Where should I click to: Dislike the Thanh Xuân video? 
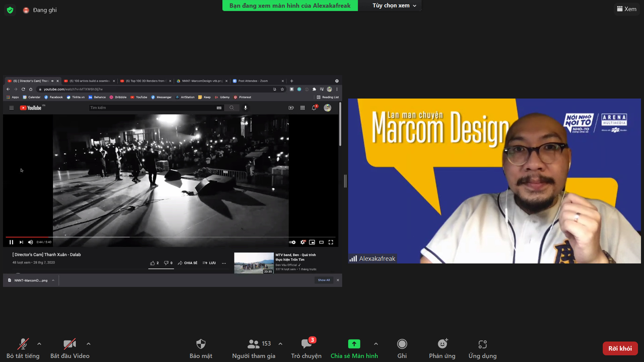click(x=168, y=263)
